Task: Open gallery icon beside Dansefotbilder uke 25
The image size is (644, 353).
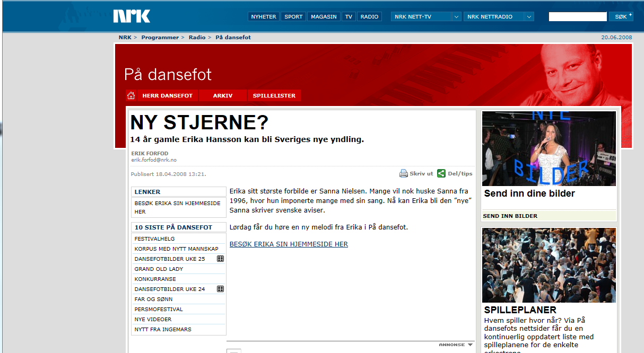Action: click(x=220, y=259)
